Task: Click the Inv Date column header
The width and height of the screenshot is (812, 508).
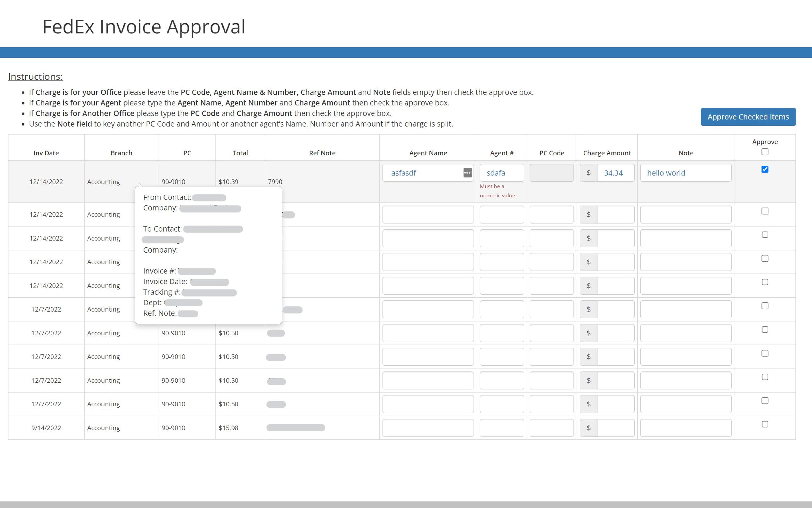Action: [46, 153]
